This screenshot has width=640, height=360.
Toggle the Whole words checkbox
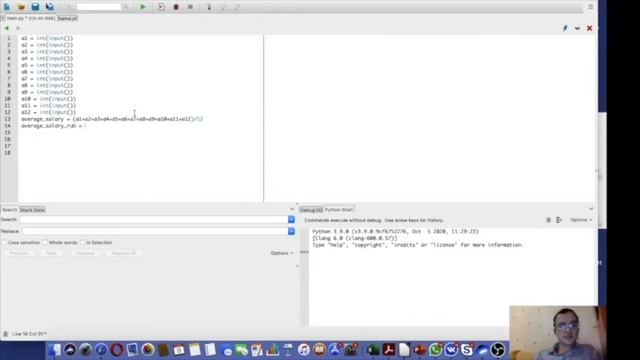[x=45, y=242]
